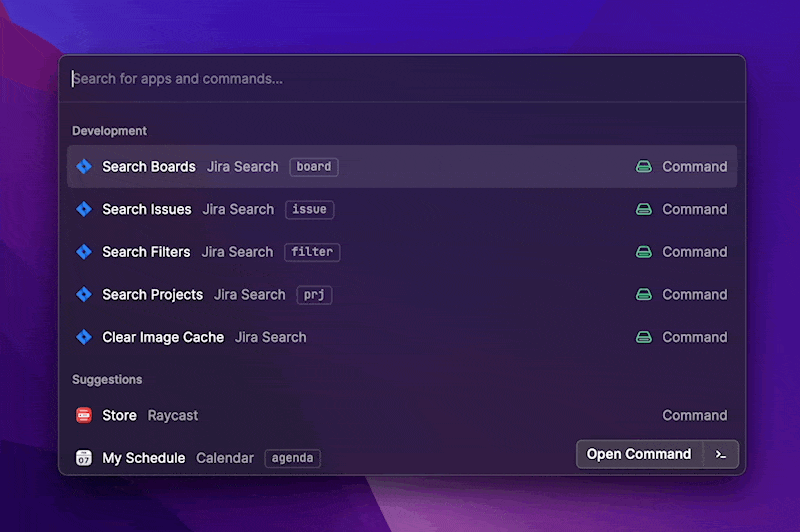
Task: Select the Search Projects command
Action: [x=402, y=294]
